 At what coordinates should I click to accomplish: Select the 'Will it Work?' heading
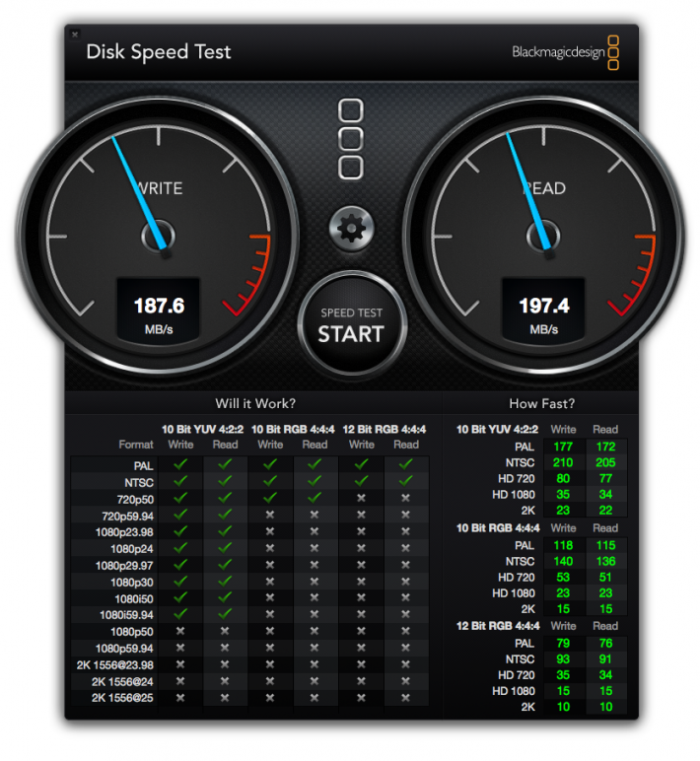(x=255, y=403)
